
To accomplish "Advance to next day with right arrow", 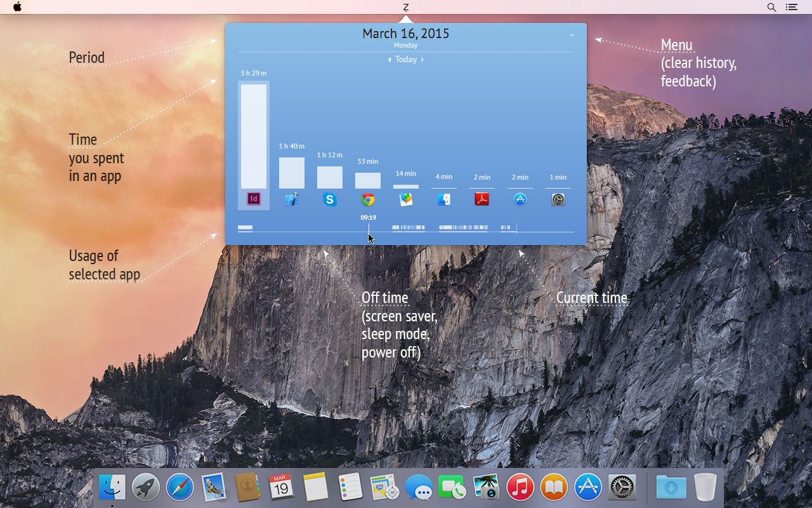I will coord(422,59).
